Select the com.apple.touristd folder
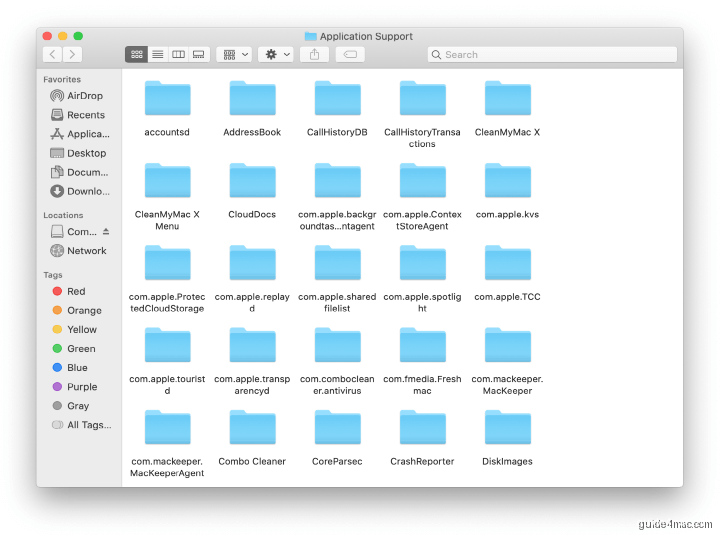720x535 pixels. [167, 345]
